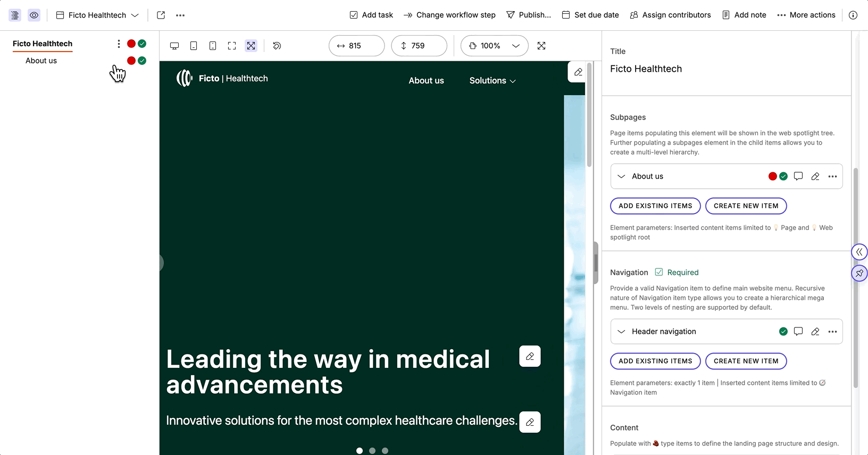Open more options for Header navigation

point(832,332)
